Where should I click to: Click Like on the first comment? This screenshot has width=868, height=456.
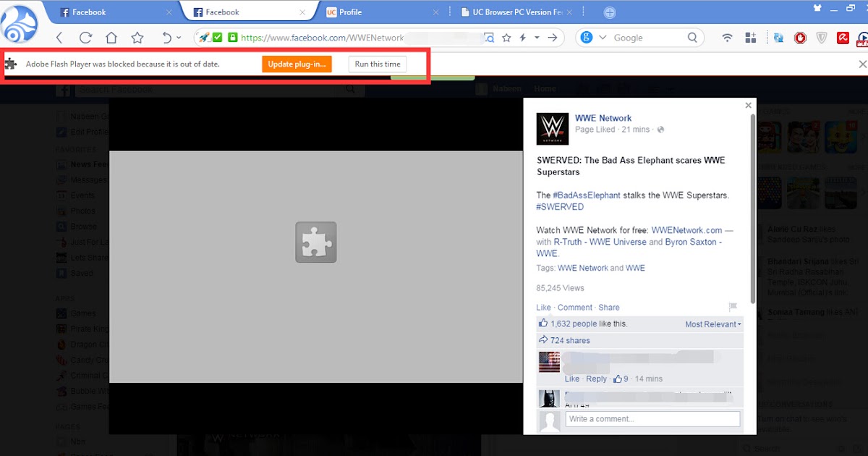click(572, 379)
